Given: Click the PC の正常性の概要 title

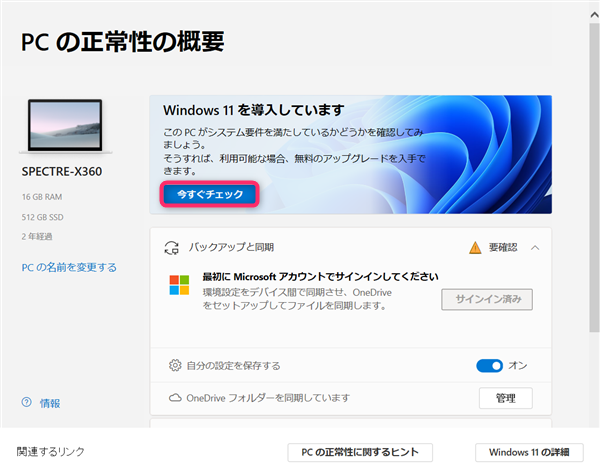Looking at the screenshot, I should click(x=122, y=42).
